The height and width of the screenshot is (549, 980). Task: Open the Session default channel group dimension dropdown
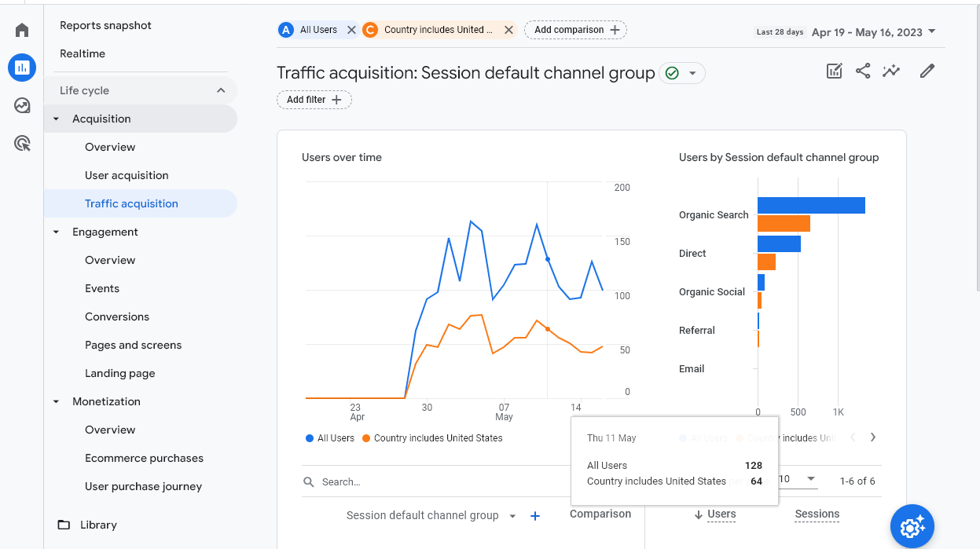512,515
